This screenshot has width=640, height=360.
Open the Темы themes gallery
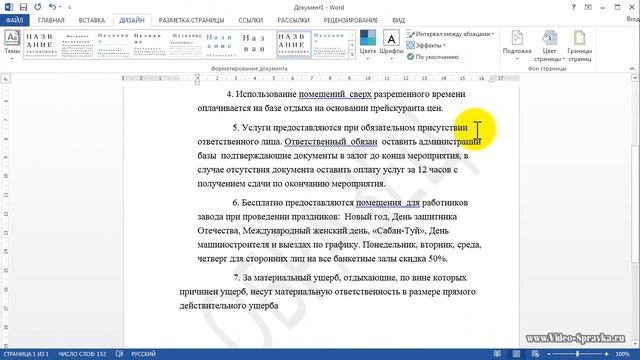click(12, 45)
